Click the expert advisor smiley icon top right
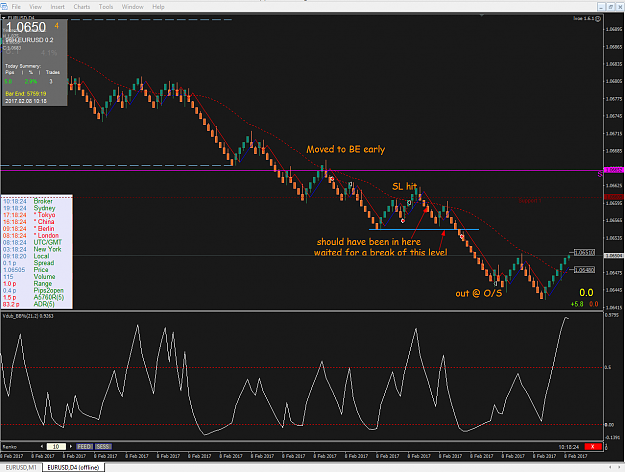The image size is (625, 472). coord(597,19)
